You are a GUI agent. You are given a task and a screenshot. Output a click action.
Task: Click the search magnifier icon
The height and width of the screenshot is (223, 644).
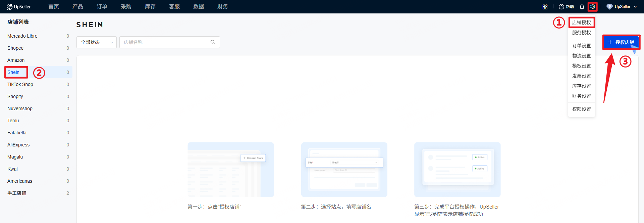tap(213, 42)
